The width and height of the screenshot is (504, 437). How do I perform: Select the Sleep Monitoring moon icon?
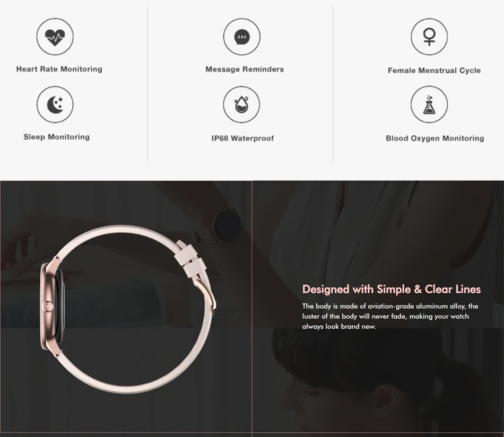tap(55, 105)
